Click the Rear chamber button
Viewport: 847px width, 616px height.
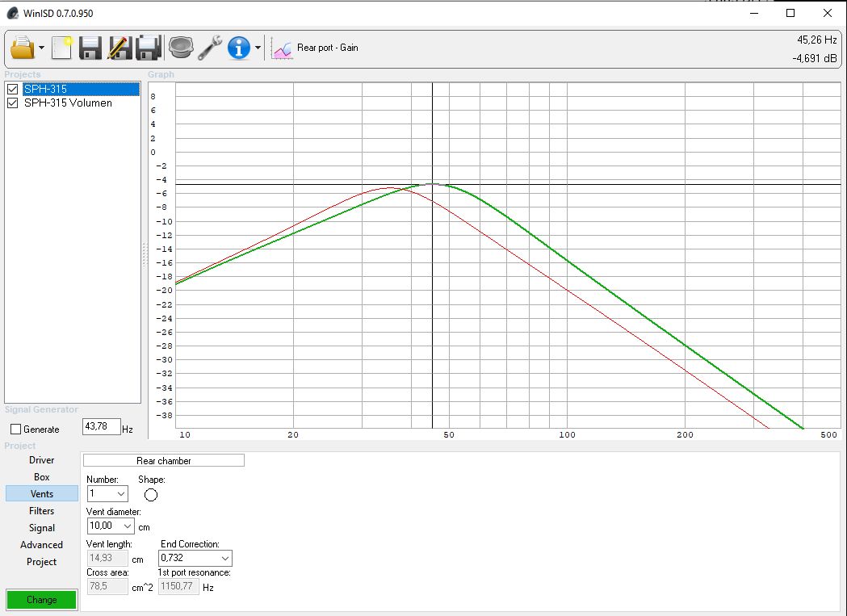point(163,460)
